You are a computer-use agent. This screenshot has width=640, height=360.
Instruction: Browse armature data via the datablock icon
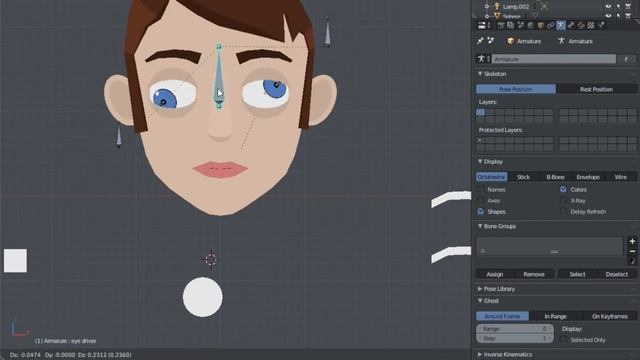coord(483,59)
